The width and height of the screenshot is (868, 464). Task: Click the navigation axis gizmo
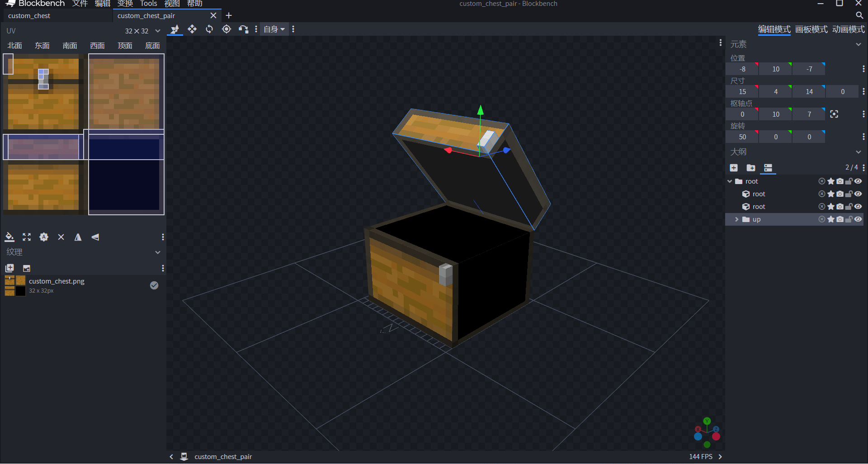pyautogui.click(x=707, y=432)
